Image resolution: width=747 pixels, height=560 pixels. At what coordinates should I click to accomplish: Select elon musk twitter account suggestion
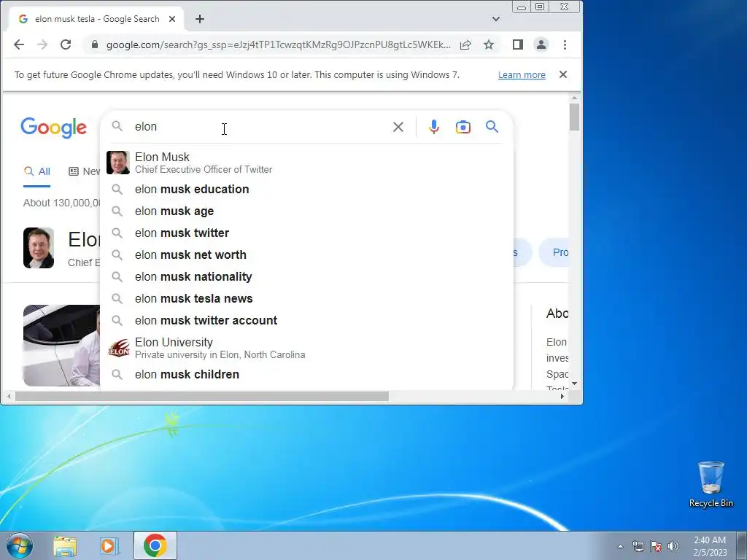coord(307,321)
